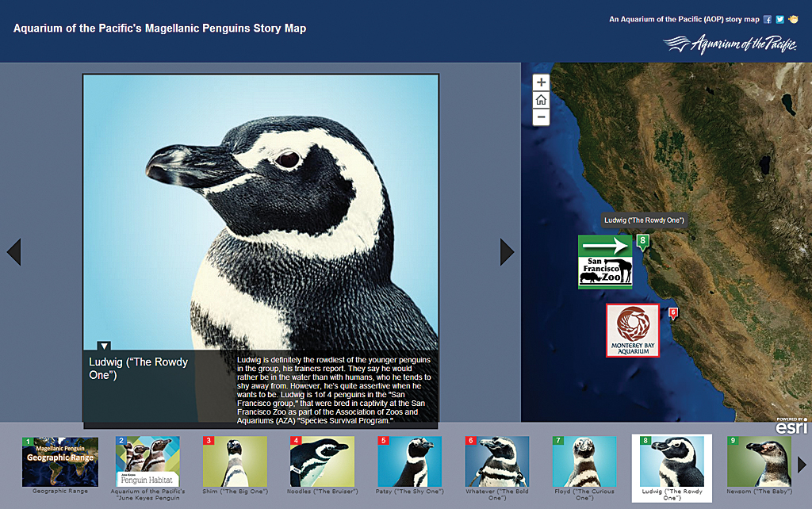The height and width of the screenshot is (509, 812).
Task: Click the main Ludwig penguin photo
Action: [x=260, y=212]
